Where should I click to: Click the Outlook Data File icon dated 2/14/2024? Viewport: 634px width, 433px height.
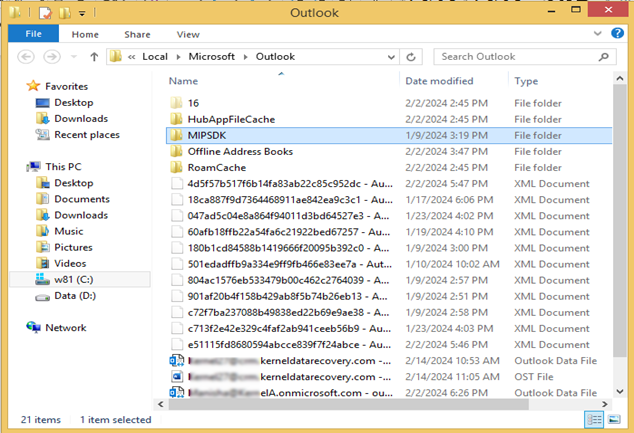coord(177,361)
